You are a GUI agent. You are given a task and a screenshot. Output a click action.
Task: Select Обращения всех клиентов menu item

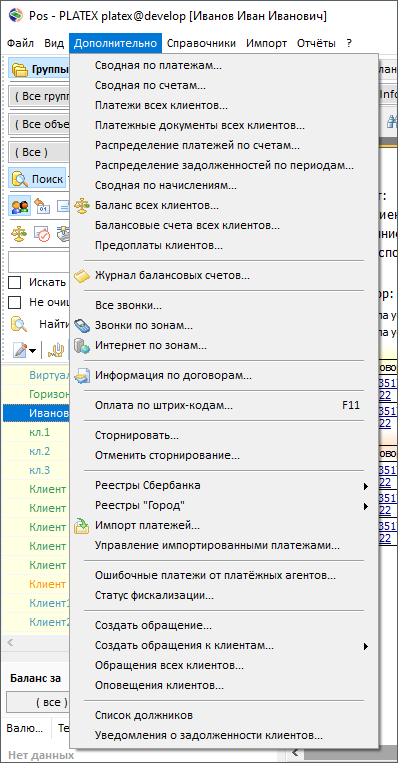(x=224, y=666)
